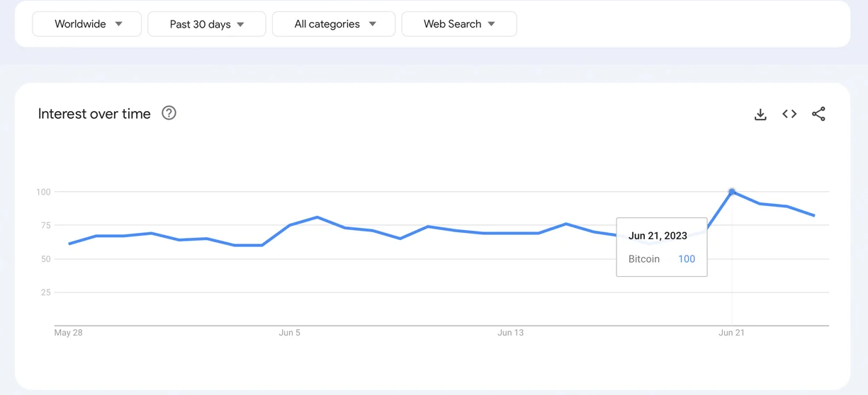Click the Interest over time heading
Viewport: 868px width, 395px height.
click(94, 114)
